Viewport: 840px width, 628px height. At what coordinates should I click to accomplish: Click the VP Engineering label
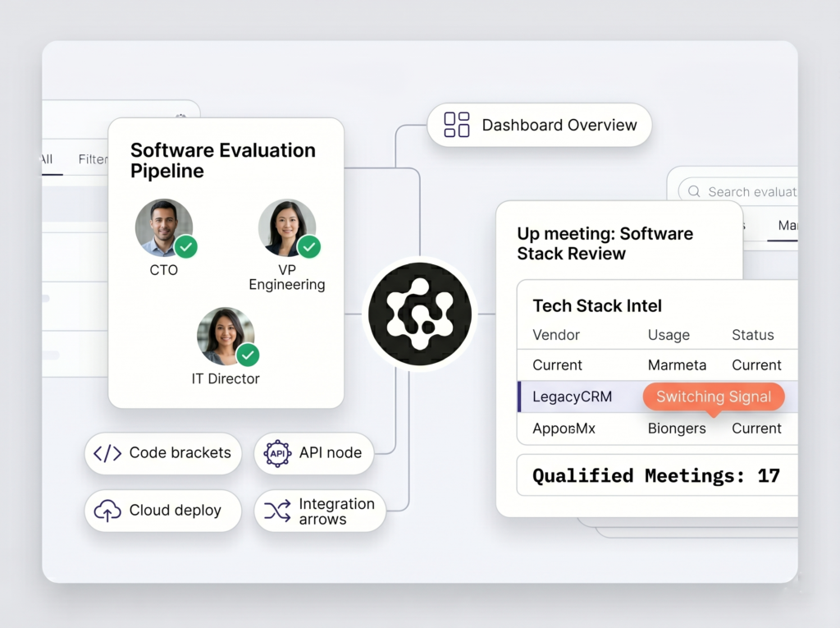(x=287, y=277)
